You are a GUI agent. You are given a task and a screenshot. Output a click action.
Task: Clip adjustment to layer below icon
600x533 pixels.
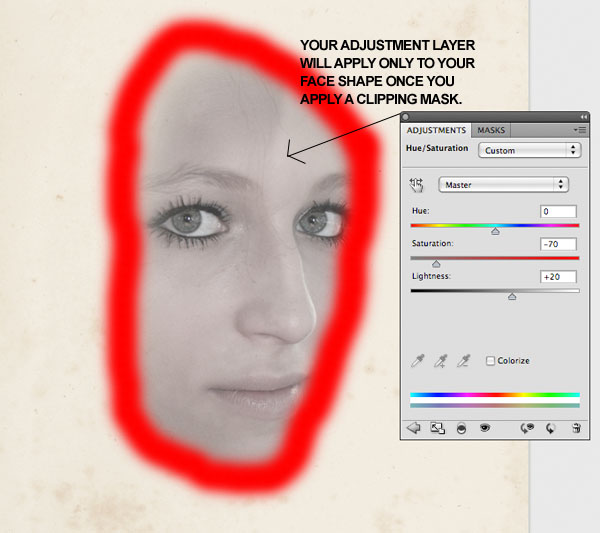point(461,429)
